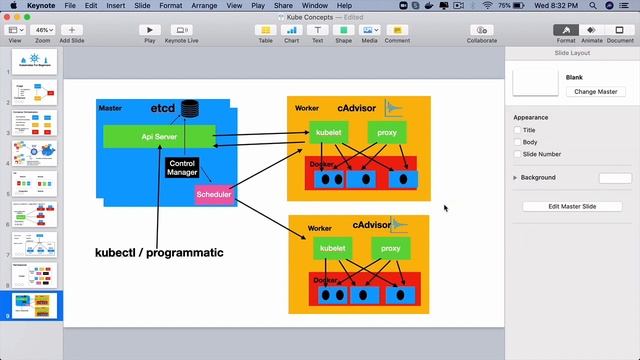
Task: Open the Arrange menu
Action: 204,6
